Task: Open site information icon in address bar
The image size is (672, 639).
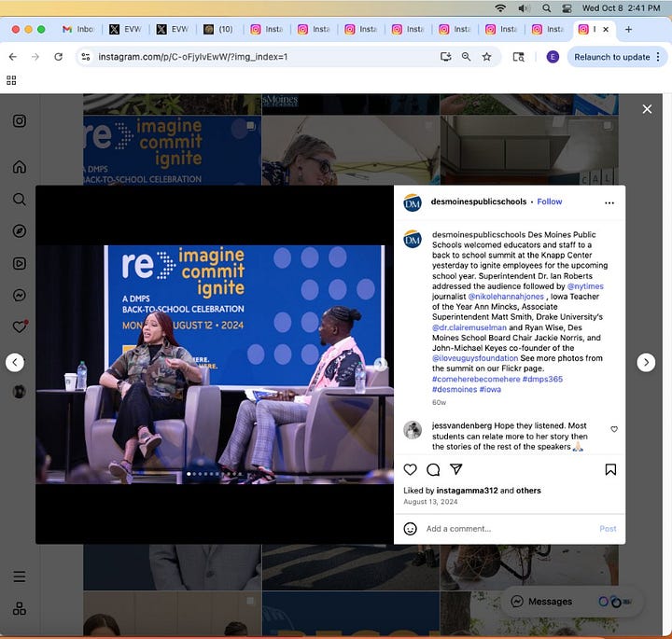Action: coord(86,57)
